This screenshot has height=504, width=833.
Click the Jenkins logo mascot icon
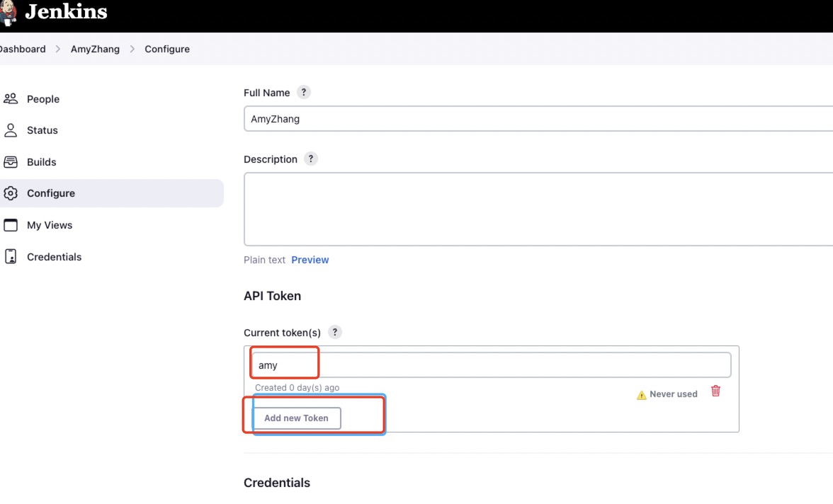pyautogui.click(x=8, y=12)
